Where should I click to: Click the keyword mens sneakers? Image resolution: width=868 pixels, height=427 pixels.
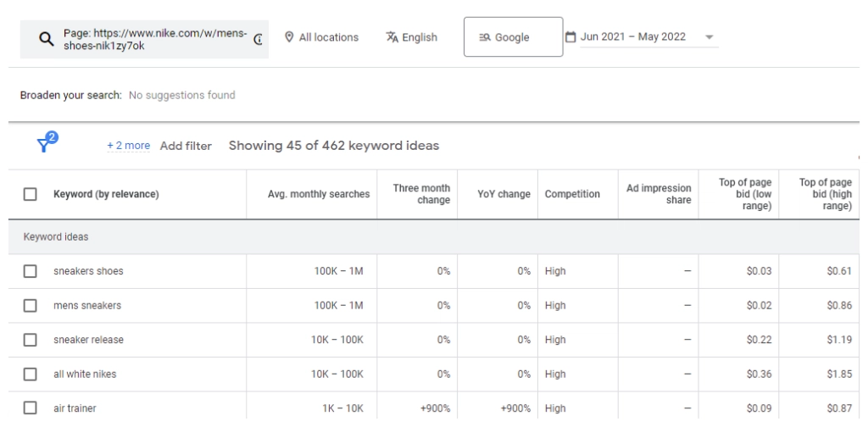coord(87,305)
